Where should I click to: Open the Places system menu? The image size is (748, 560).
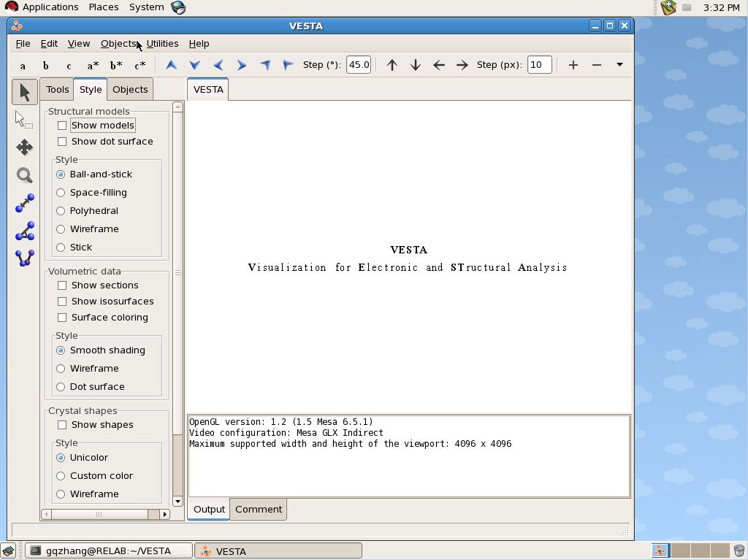click(104, 7)
